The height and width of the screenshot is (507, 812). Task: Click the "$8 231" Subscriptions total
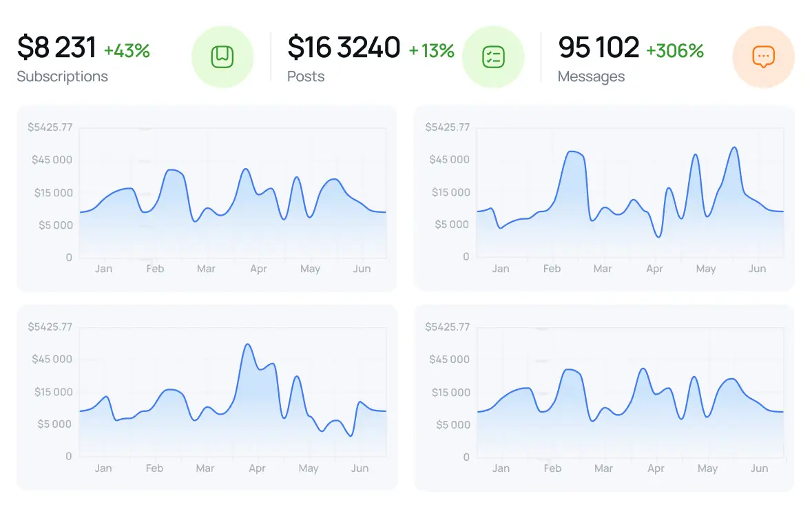pyautogui.click(x=54, y=47)
